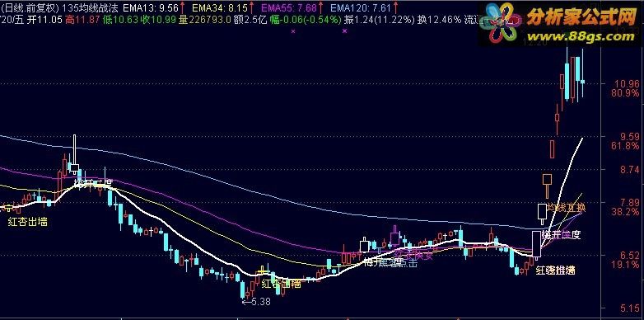
Task: Click the volume value 量226793.0
Action: [x=205, y=19]
